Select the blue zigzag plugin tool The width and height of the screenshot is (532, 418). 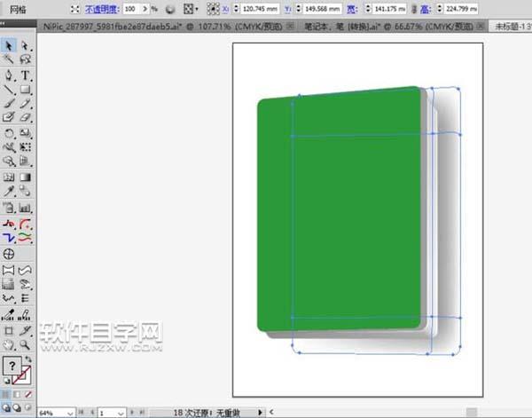(9, 238)
